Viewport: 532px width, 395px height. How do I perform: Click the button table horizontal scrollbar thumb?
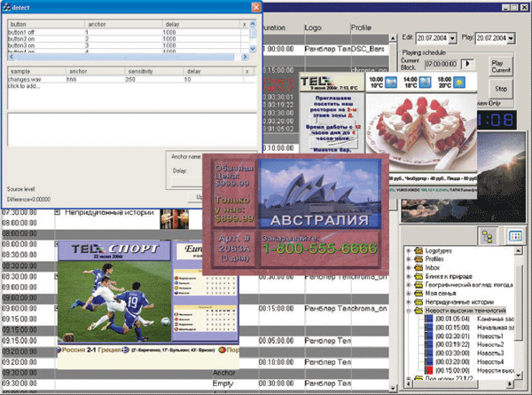(125, 57)
